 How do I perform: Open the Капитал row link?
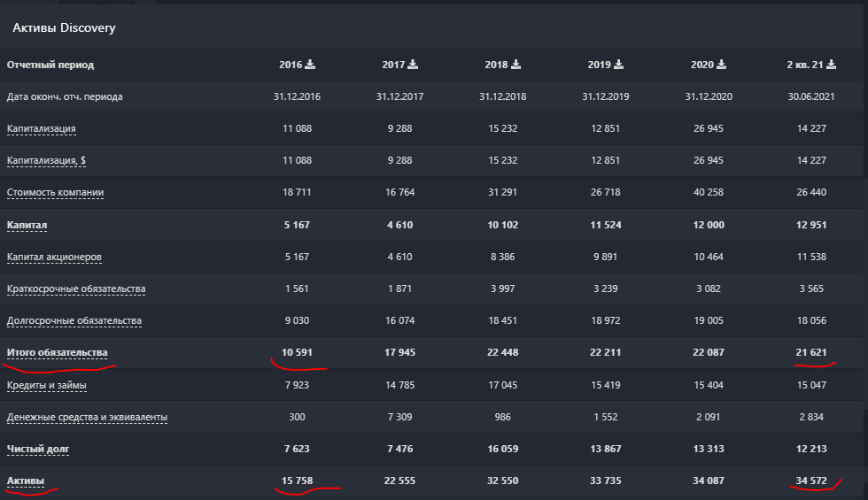tap(27, 225)
